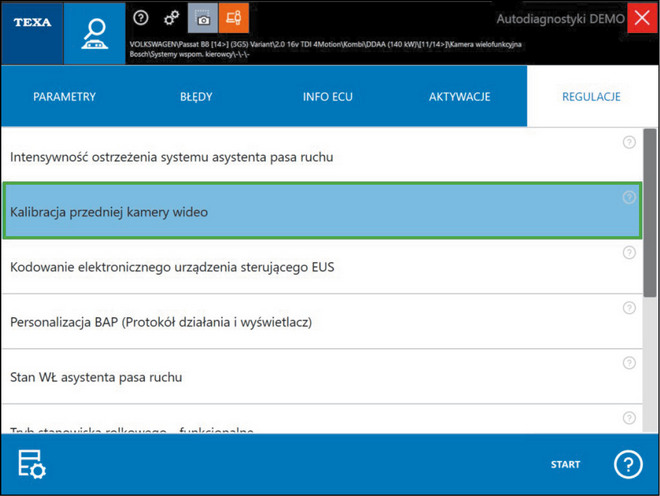Take a screenshot with camera icon
This screenshot has height=496, width=660.
click(x=203, y=18)
